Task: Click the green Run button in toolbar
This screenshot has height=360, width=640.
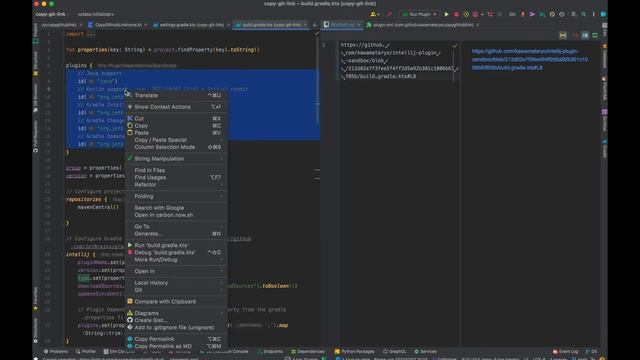Action: pos(446,14)
